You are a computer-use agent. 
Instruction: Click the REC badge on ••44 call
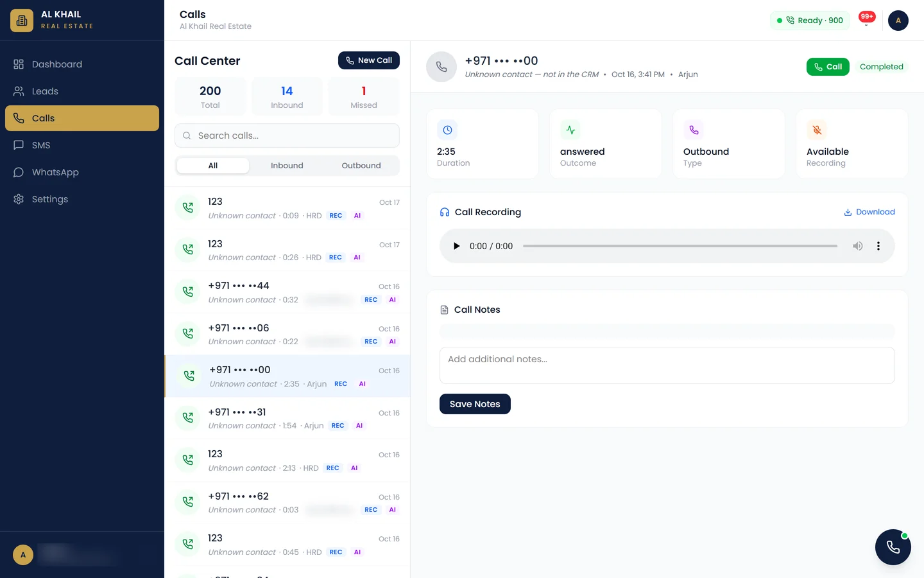tap(371, 300)
